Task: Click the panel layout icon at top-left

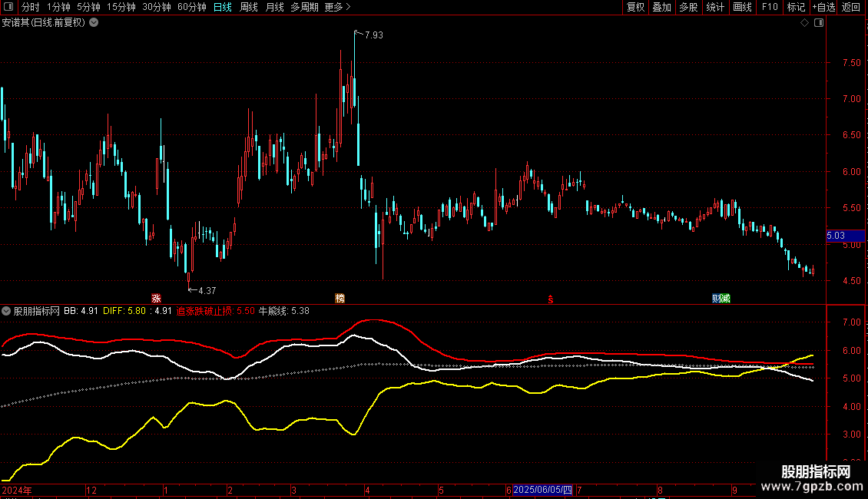Action: coord(8,7)
